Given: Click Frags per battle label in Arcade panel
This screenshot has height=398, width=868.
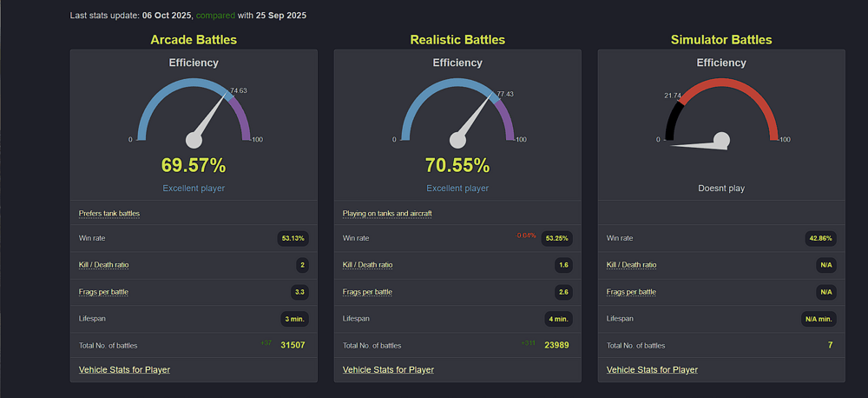Looking at the screenshot, I should pos(103,292).
